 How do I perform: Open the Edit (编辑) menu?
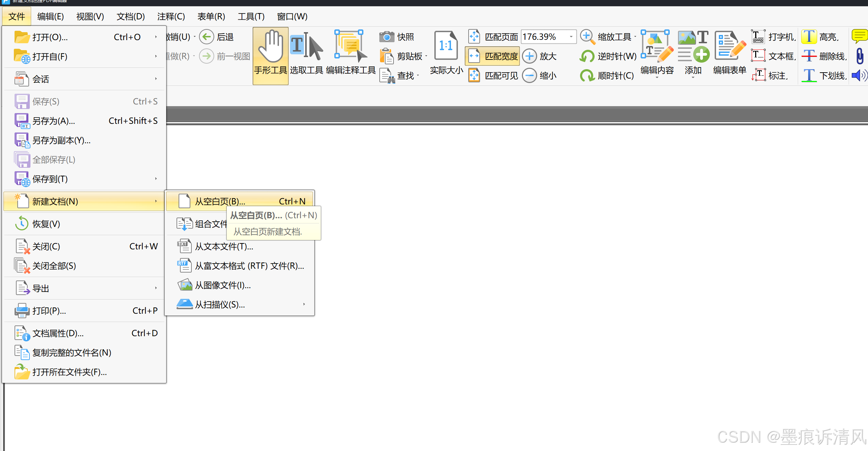51,17
